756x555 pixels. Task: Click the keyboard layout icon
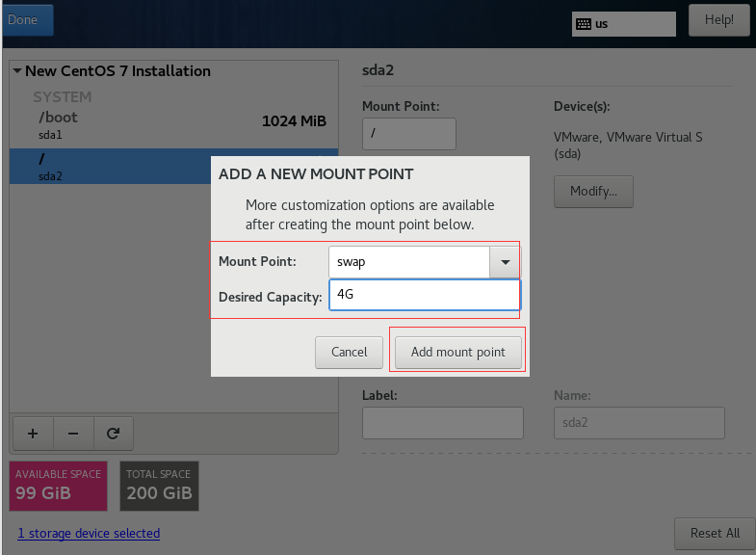583,24
